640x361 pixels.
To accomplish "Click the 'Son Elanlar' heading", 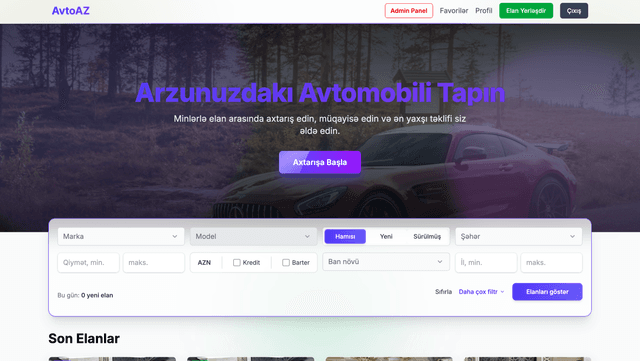I will pos(84,339).
